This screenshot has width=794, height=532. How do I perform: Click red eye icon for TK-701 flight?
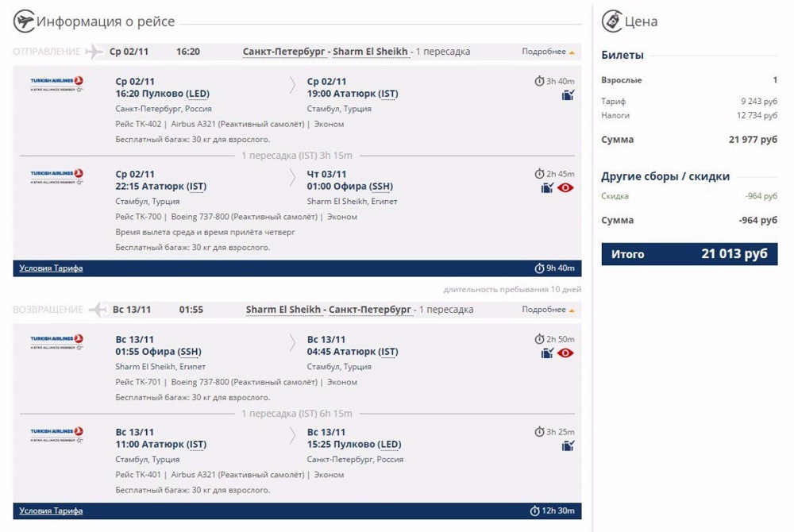(565, 353)
